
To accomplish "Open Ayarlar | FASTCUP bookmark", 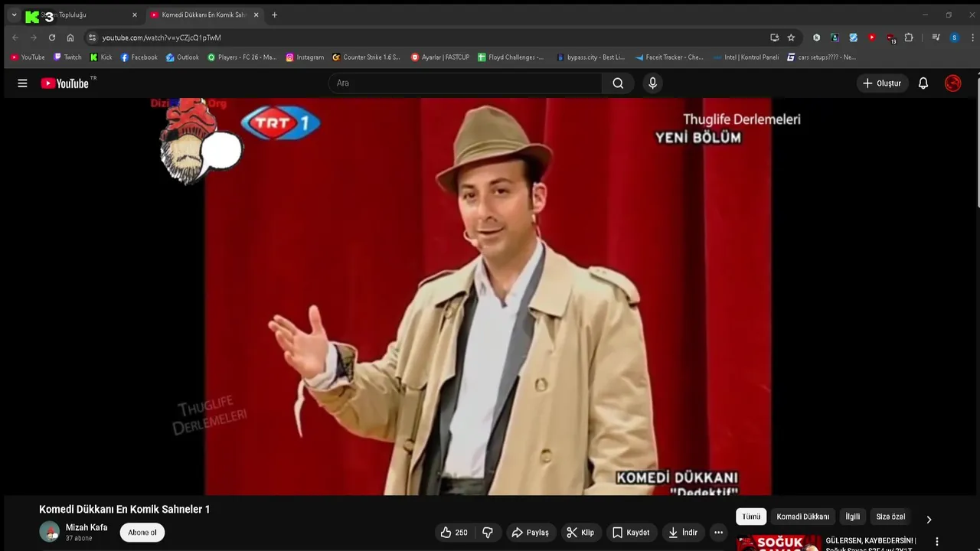I will click(440, 57).
